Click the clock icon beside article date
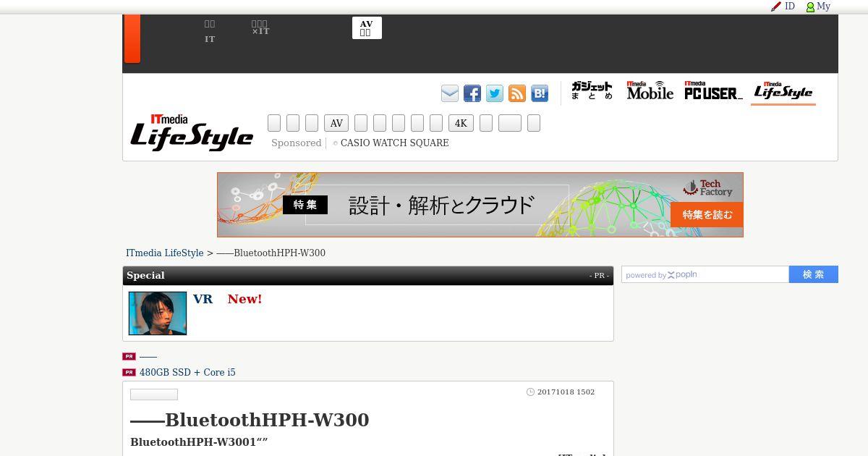 pos(530,392)
